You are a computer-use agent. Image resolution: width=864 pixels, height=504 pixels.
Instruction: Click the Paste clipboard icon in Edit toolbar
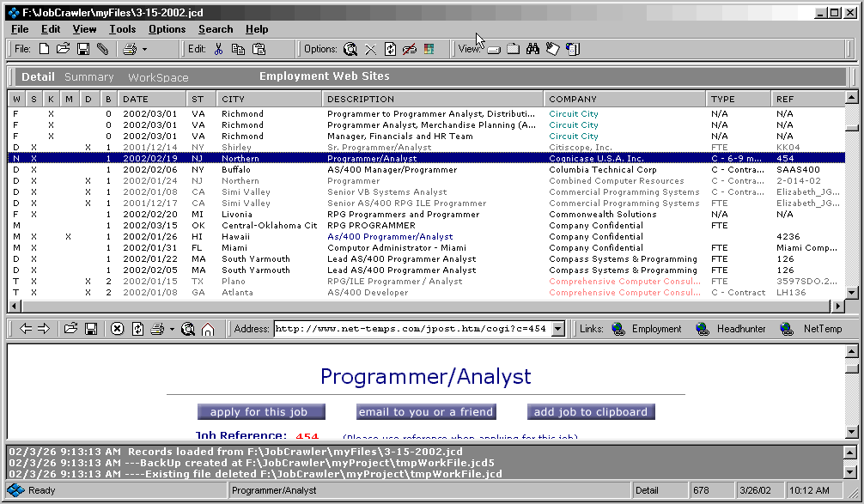pyautogui.click(x=259, y=49)
